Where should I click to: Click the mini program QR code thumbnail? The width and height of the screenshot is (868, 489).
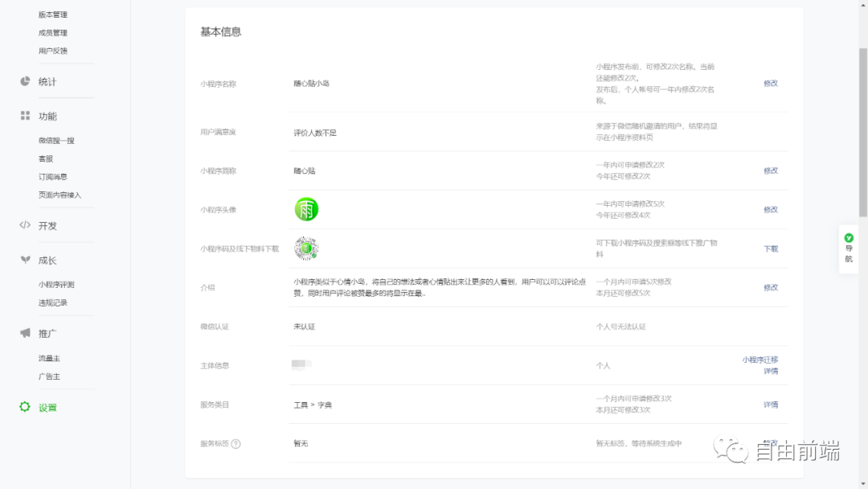[305, 249]
